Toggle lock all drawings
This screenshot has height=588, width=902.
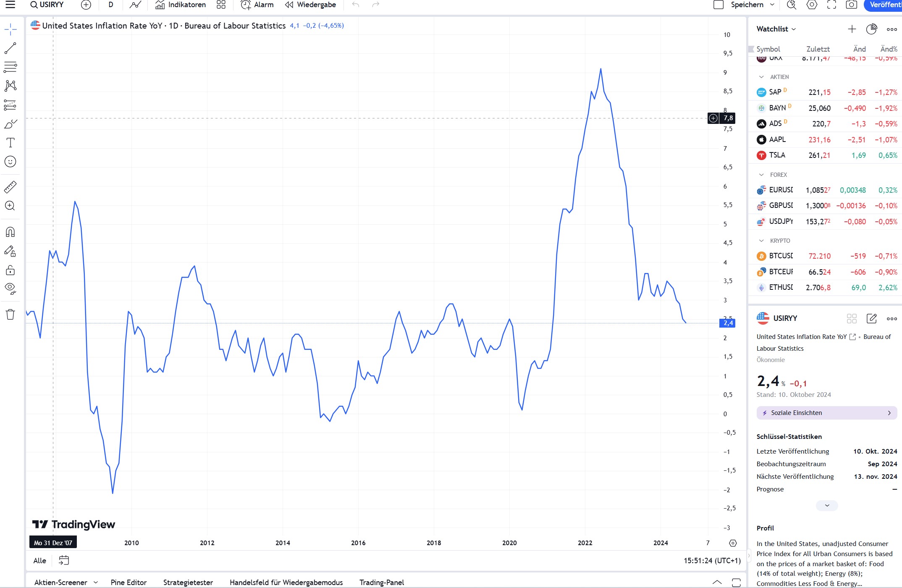(x=10, y=270)
